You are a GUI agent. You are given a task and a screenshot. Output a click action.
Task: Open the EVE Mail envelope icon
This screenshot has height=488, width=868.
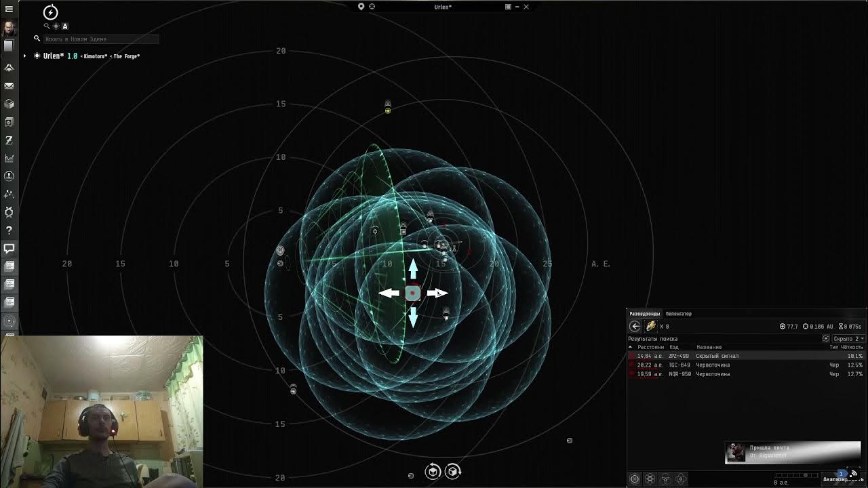(9, 86)
